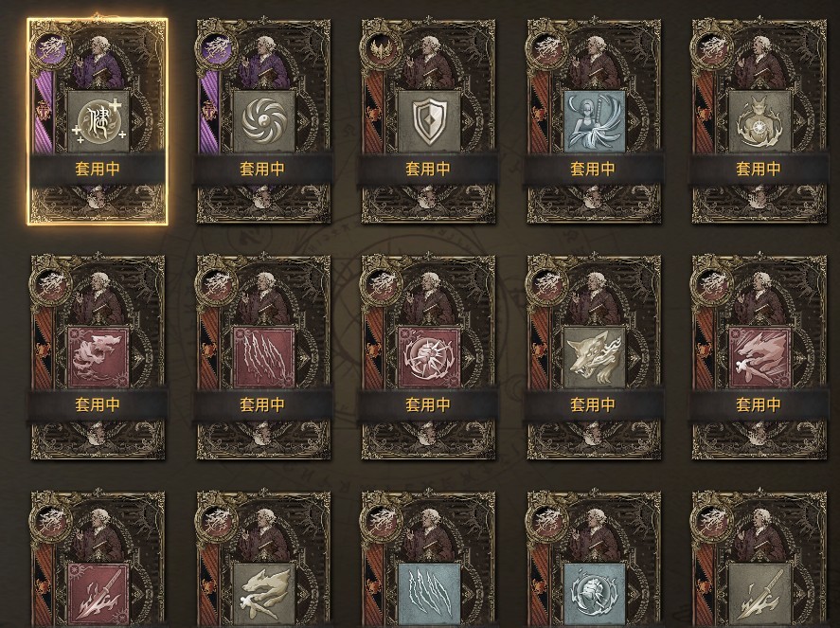Click the red charging wolf icon
Viewport: 840px width, 628px height.
[x=760, y=357]
